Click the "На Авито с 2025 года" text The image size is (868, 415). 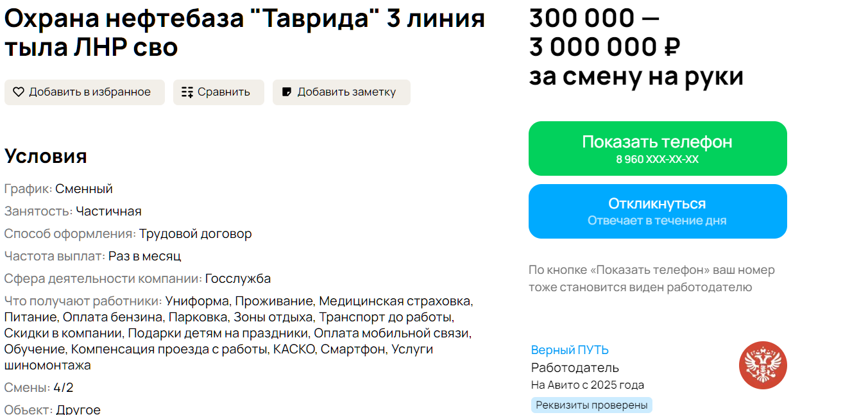pyautogui.click(x=587, y=385)
